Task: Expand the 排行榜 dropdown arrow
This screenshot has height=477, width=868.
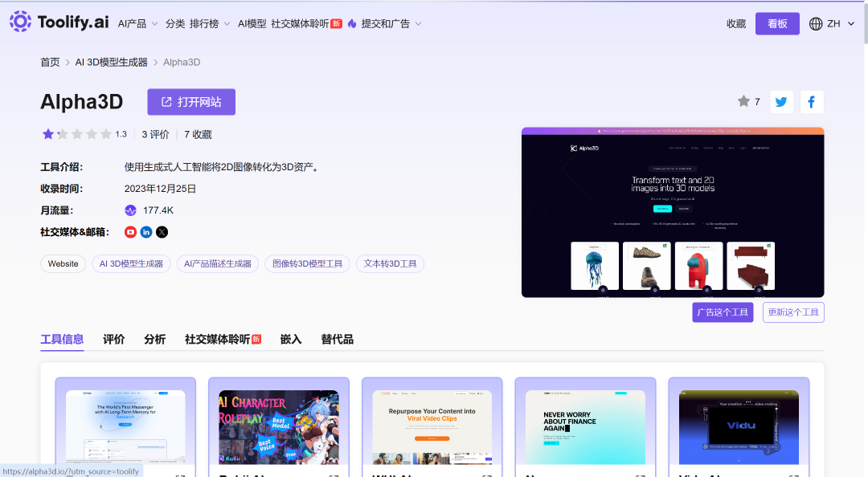Action: (x=227, y=24)
